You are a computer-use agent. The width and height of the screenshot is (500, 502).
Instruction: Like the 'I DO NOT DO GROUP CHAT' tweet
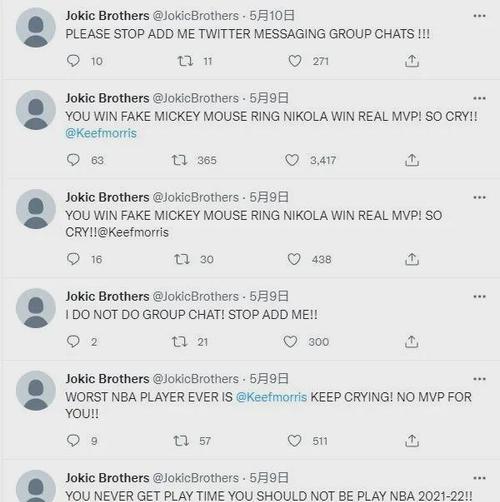point(290,342)
